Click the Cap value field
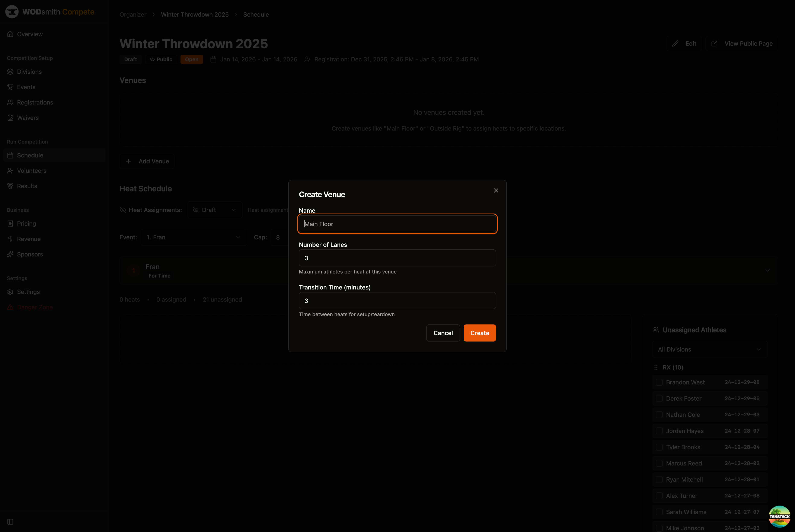 (280, 237)
